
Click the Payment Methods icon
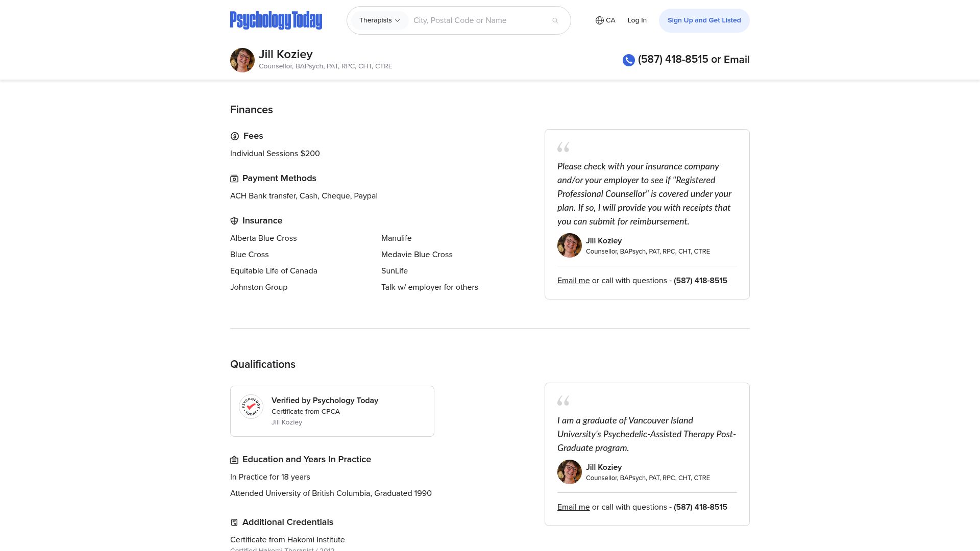[234, 179]
